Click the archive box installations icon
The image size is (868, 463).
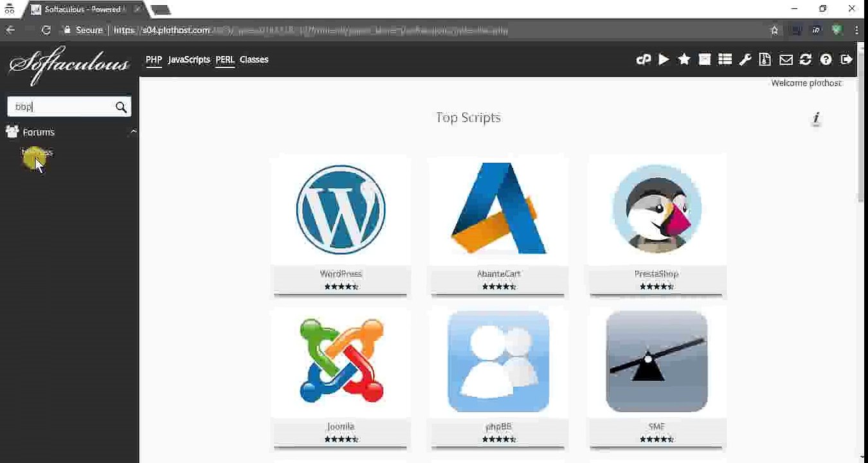point(705,60)
